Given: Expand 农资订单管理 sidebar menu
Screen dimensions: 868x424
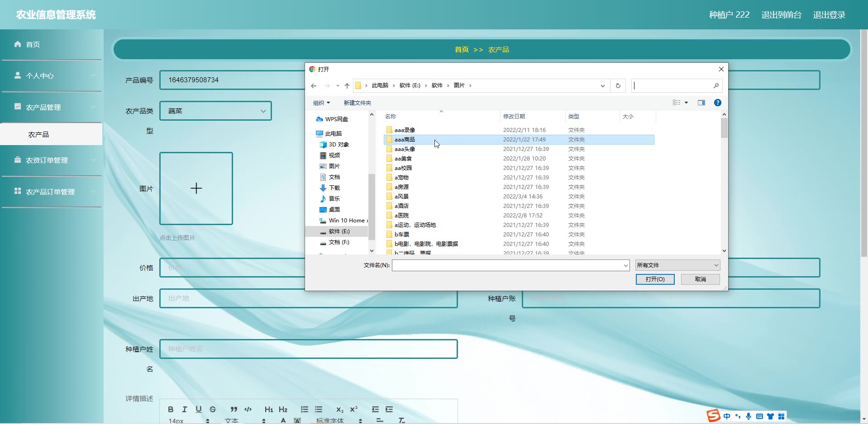Looking at the screenshot, I should pos(52,160).
